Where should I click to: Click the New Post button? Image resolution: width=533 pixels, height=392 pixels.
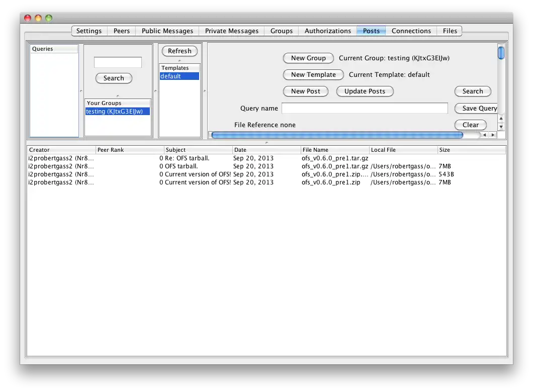306,91
